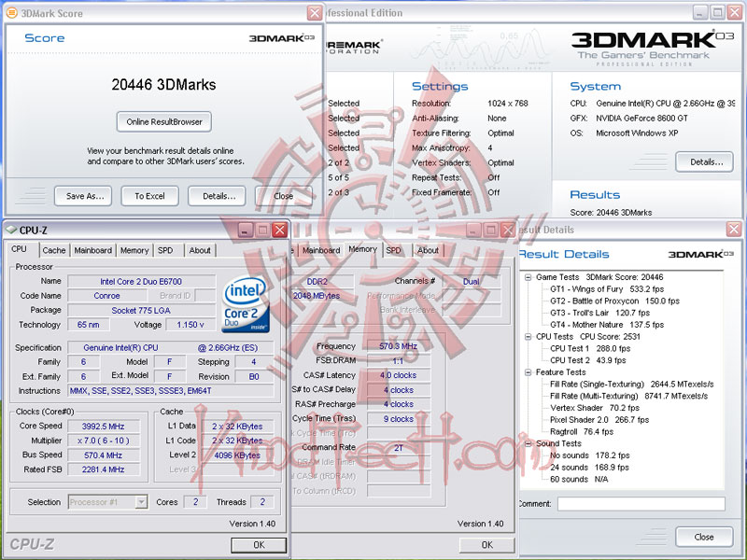Viewport: 747px width, 560px height.
Task: Click the CPU-Z title bar icon
Action: pos(11,230)
